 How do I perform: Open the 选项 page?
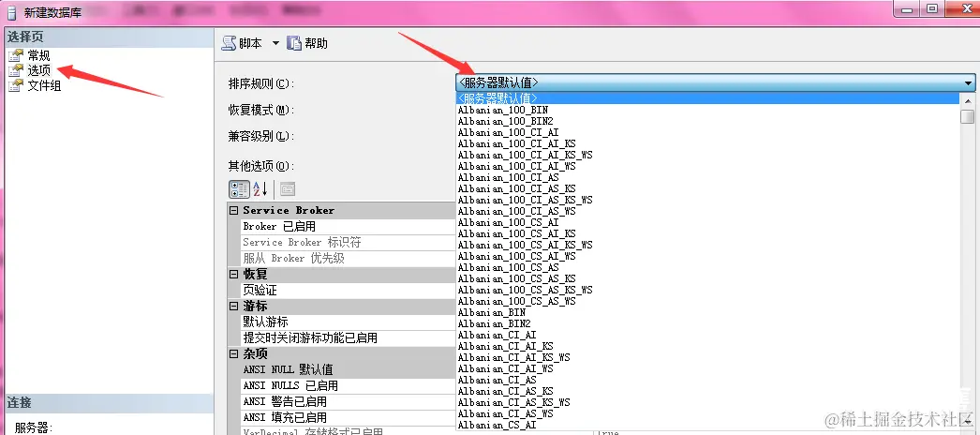[x=38, y=70]
